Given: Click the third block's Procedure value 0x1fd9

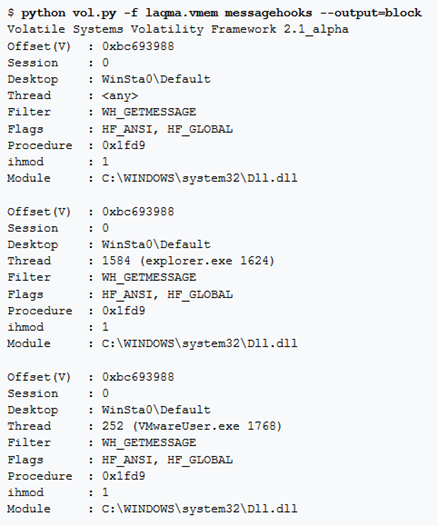Looking at the screenshot, I should coord(123,476).
